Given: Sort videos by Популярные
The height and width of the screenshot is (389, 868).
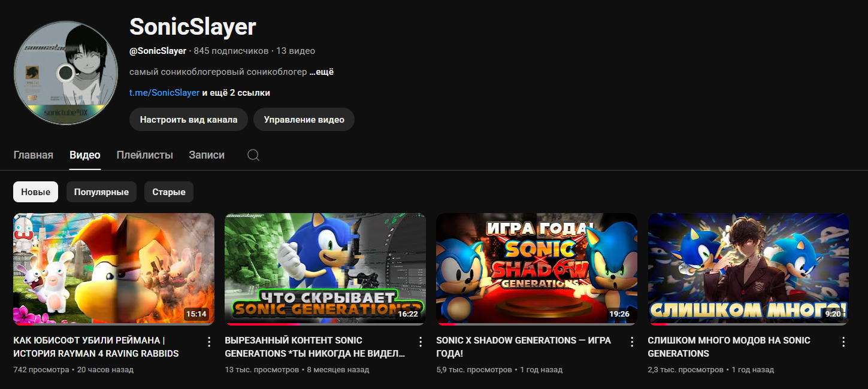Looking at the screenshot, I should [x=101, y=192].
